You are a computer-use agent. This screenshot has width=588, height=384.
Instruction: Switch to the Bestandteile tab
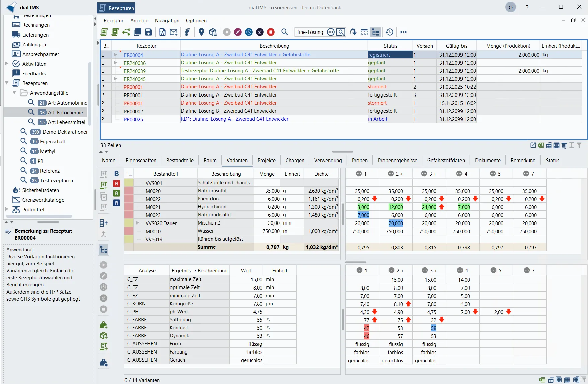click(x=180, y=161)
